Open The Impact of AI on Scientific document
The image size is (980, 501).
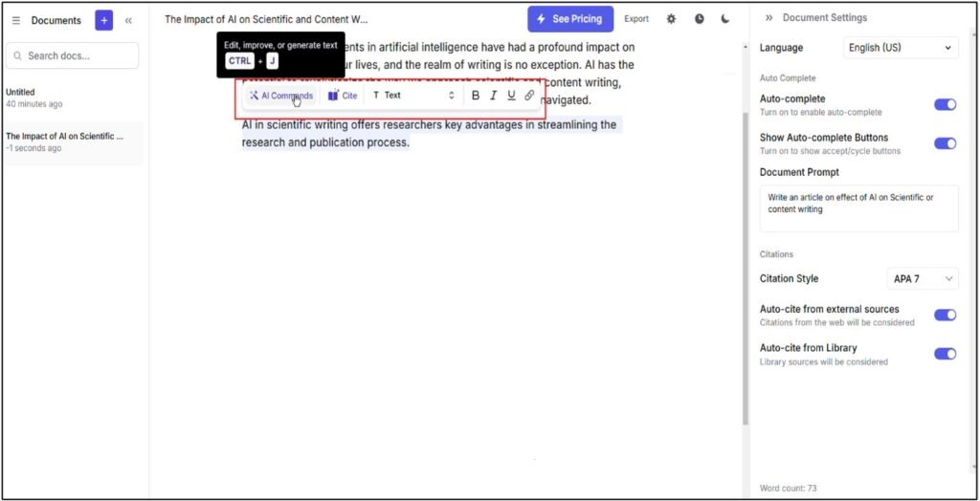[x=74, y=142]
